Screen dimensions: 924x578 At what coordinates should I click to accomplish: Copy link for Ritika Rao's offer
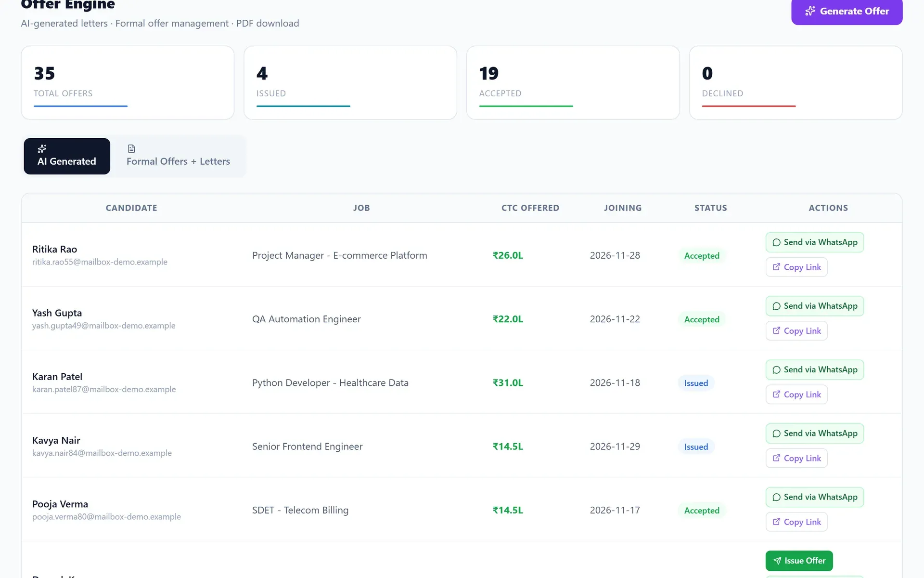796,267
